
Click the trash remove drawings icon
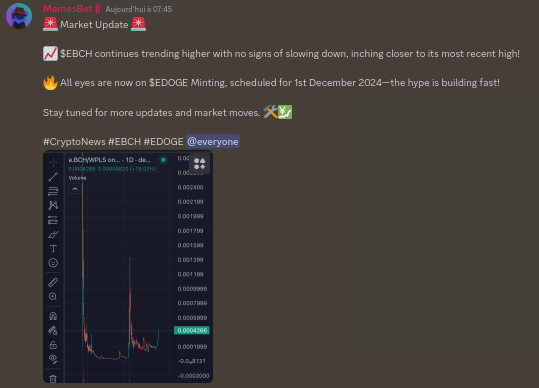tap(53, 379)
